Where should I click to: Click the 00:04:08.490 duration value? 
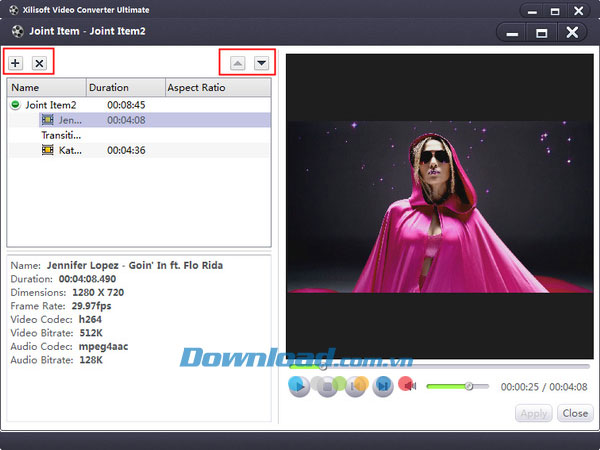[87, 279]
